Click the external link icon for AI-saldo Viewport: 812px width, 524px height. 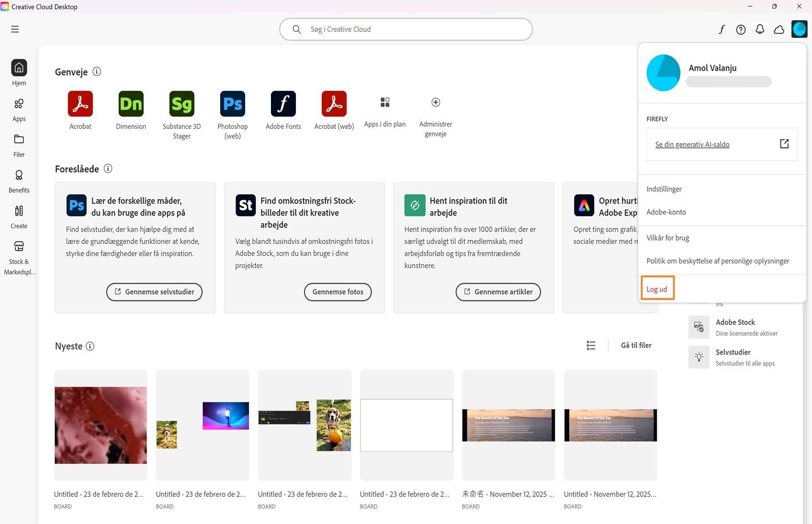[x=784, y=144]
